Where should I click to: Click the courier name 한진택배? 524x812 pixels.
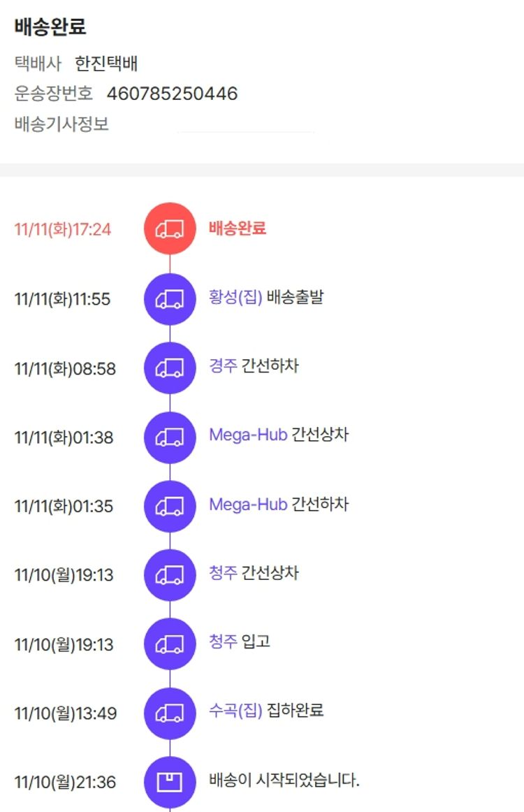(x=106, y=64)
